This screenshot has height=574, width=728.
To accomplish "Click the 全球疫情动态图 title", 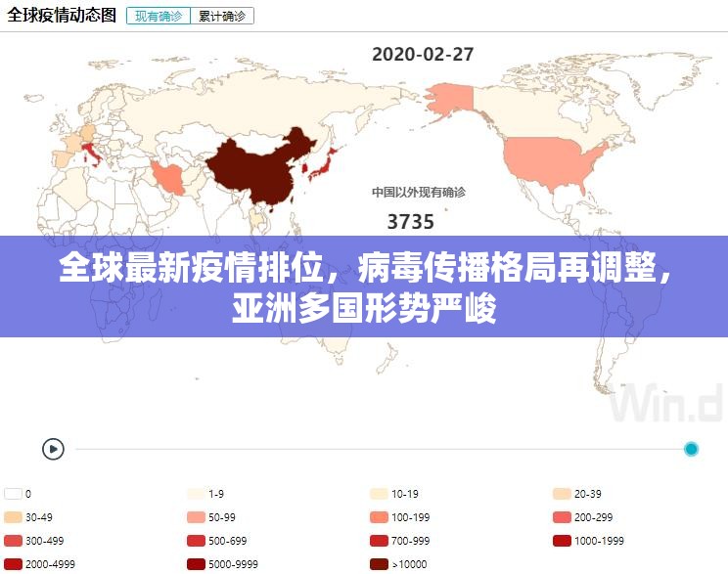I will (x=62, y=15).
